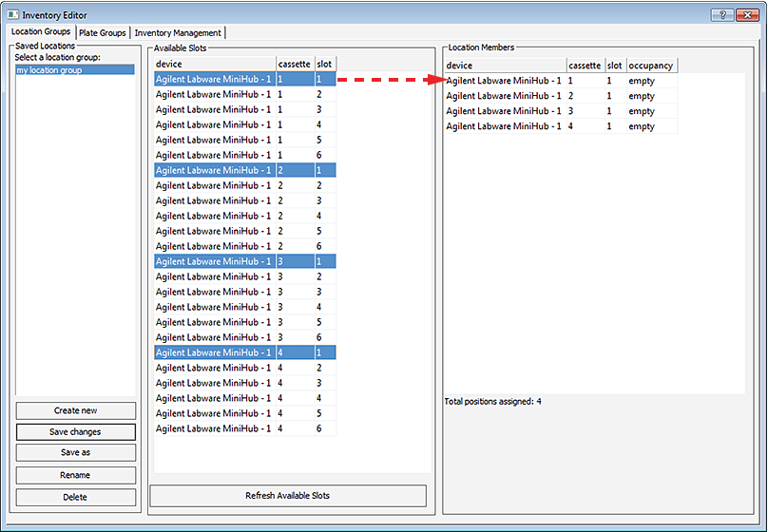Select the Location Groups tab
The image size is (768, 532).
coord(40,32)
